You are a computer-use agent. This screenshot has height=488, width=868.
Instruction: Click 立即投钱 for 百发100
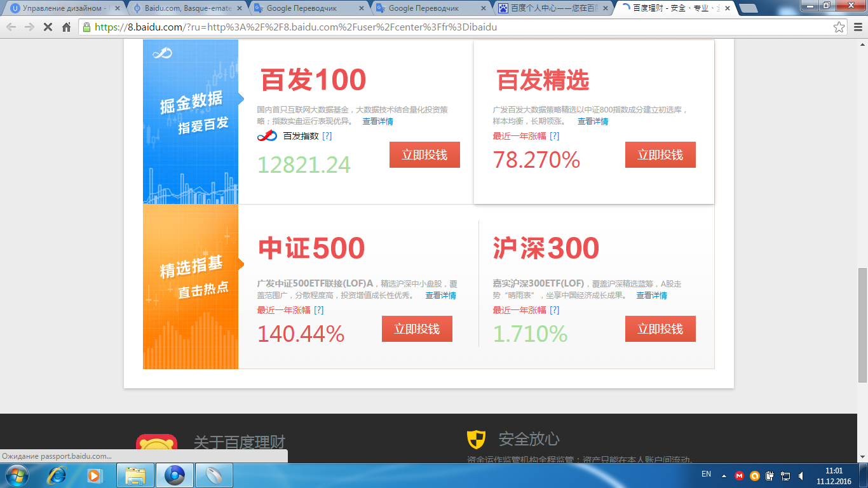(x=424, y=154)
